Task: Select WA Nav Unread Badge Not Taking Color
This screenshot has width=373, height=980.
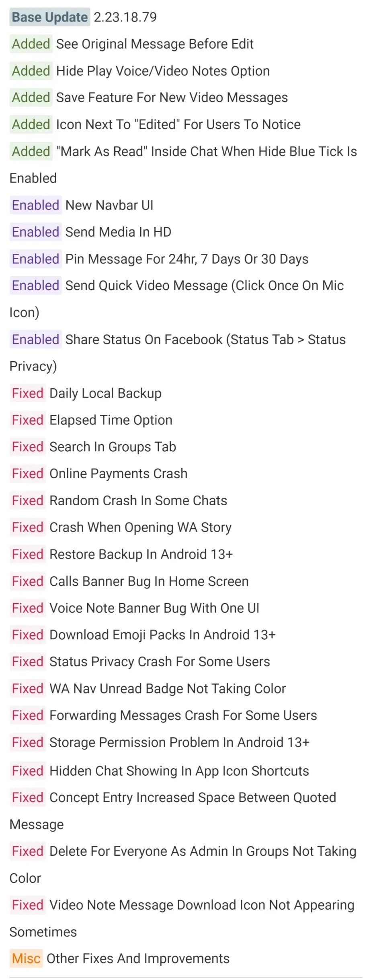Action: tap(168, 688)
